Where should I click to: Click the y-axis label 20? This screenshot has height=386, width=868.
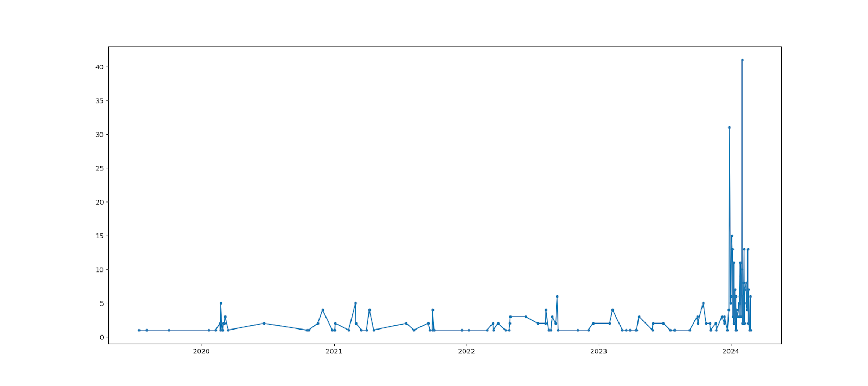[x=99, y=202]
